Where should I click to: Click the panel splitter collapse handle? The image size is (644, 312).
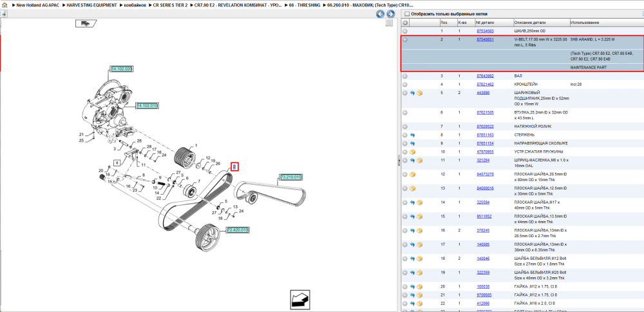(399, 162)
